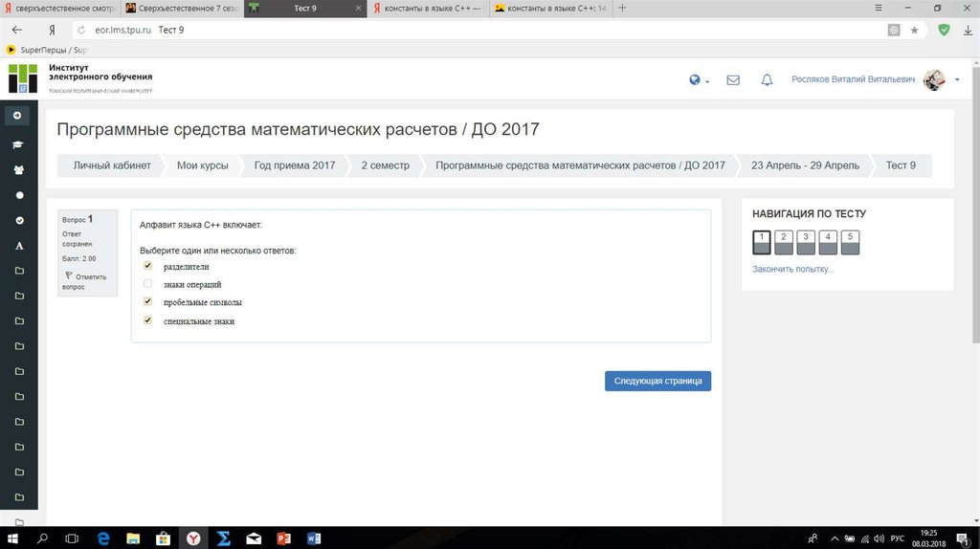Open PowerPoint from taskbar

click(283, 538)
